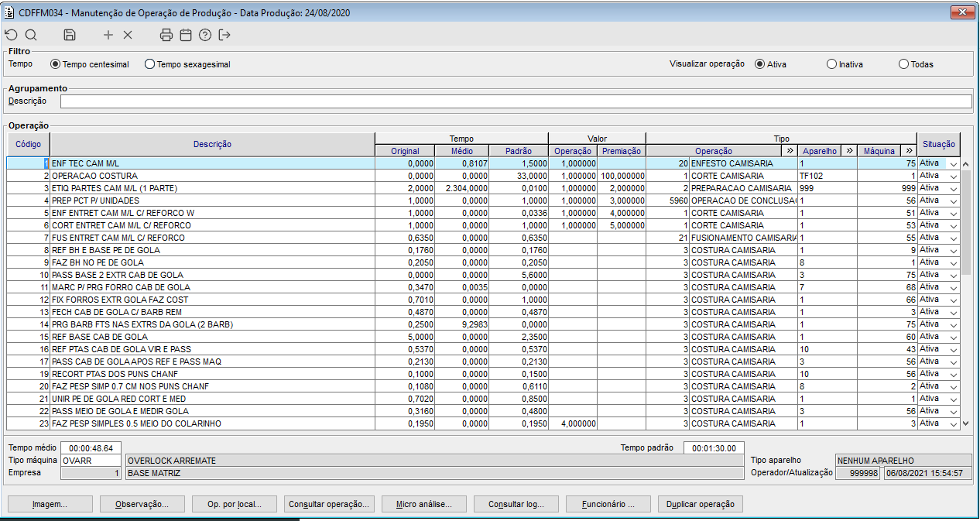Viewport: 980px width, 521px height.
Task: Click the Micro análise... button
Action: [423, 504]
